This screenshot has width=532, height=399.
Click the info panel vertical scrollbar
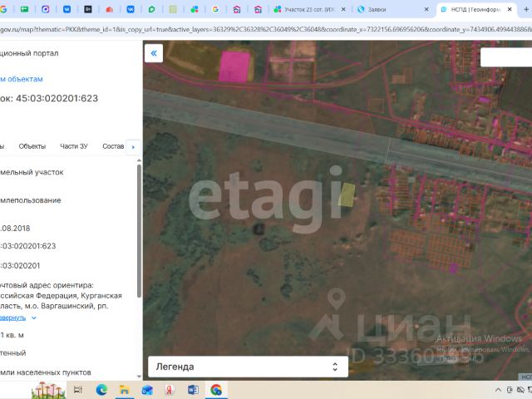(139, 231)
